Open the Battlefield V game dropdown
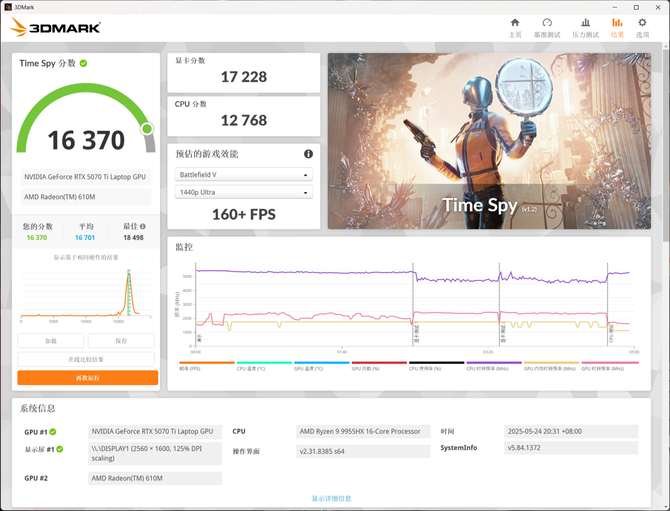The image size is (670, 511). tap(243, 174)
